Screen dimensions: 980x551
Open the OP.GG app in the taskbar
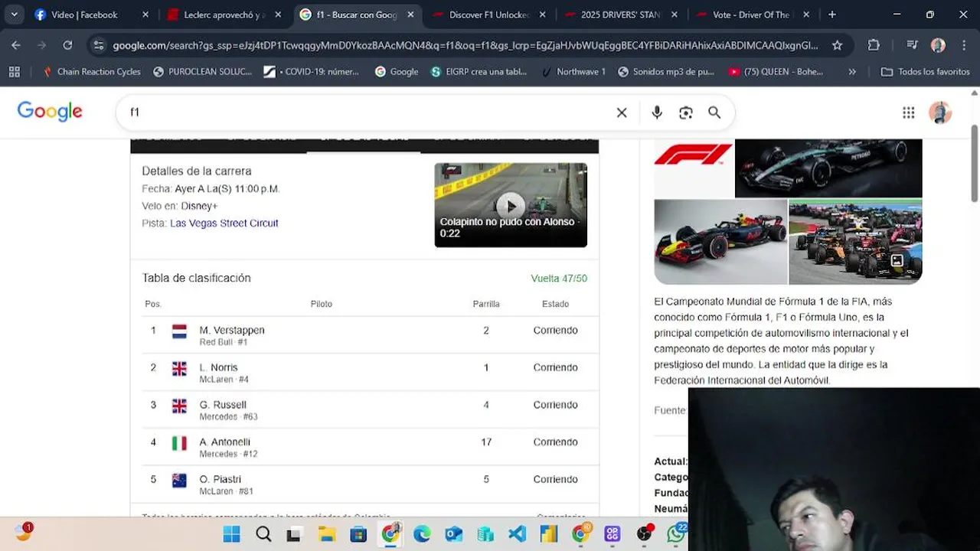click(612, 534)
